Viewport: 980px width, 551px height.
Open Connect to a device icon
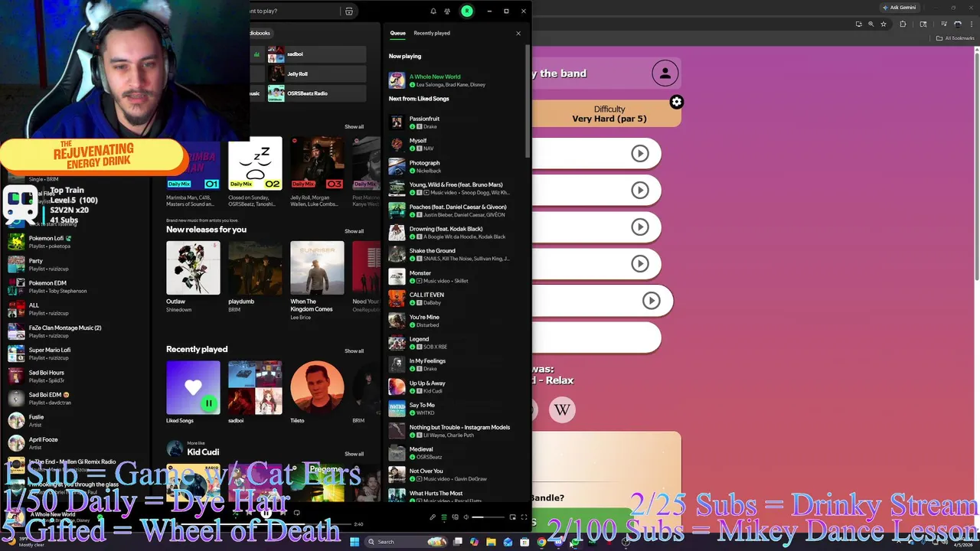[455, 517]
